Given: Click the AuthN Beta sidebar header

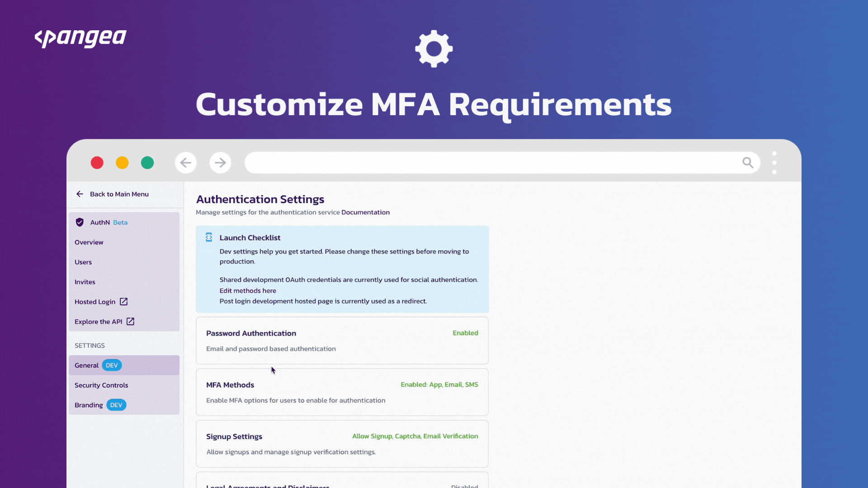Looking at the screenshot, I should 124,222.
